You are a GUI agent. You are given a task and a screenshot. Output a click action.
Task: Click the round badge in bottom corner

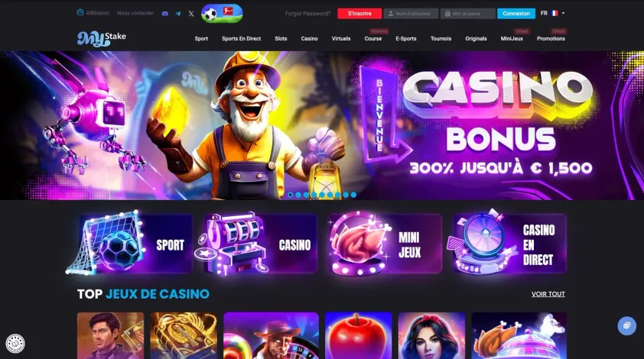pos(15,344)
